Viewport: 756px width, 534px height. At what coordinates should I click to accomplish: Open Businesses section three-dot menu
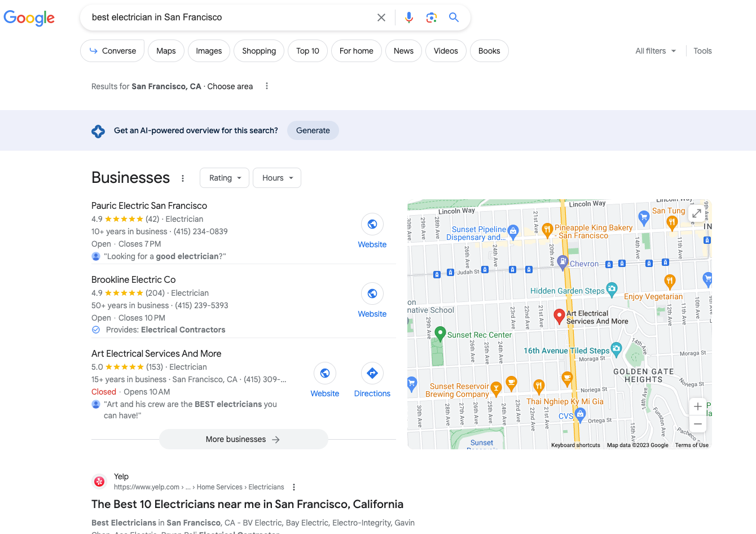tap(183, 178)
